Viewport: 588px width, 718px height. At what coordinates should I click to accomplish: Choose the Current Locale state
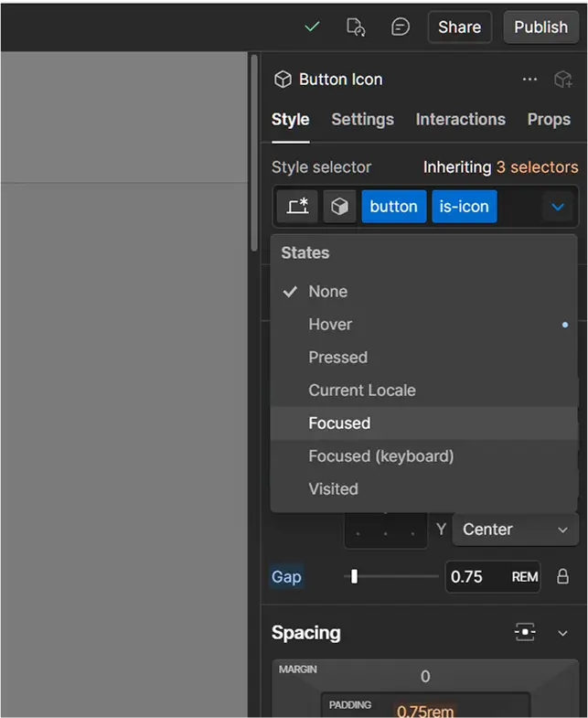(x=423, y=391)
